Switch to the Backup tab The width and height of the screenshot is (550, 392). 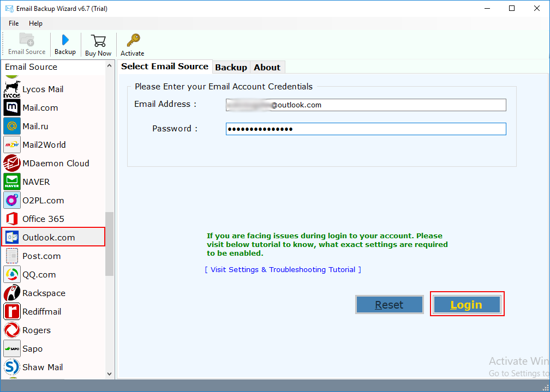point(231,67)
